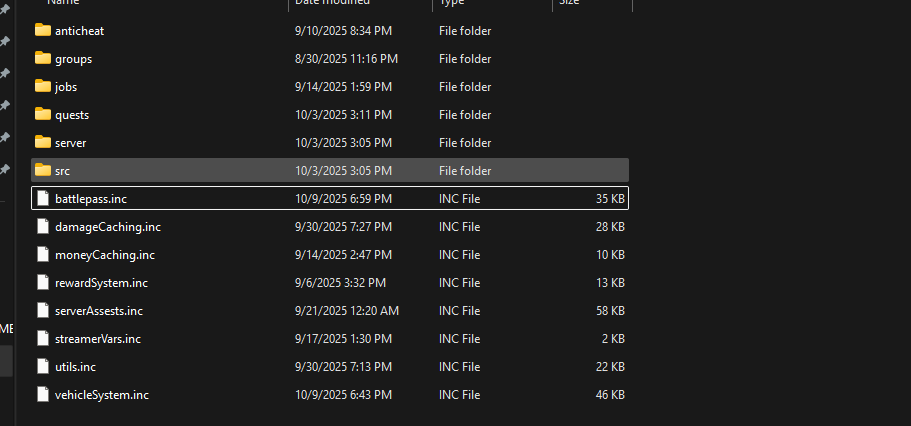Select the utils.inc file icon

[43, 366]
